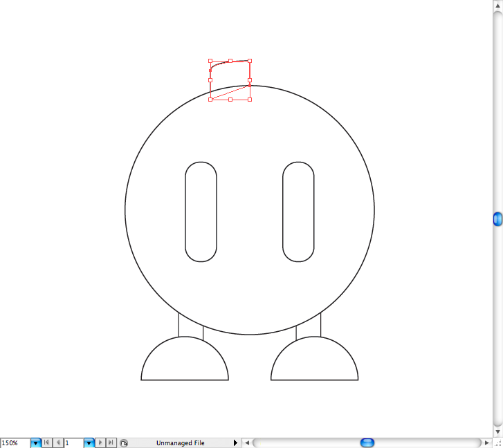
Task: Open the status bar popup arrow
Action: pos(235,442)
